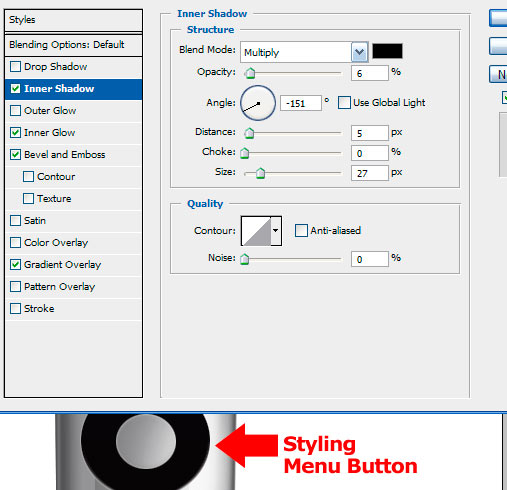
Task: Enable the Drop Shadow checkbox
Action: click(15, 66)
